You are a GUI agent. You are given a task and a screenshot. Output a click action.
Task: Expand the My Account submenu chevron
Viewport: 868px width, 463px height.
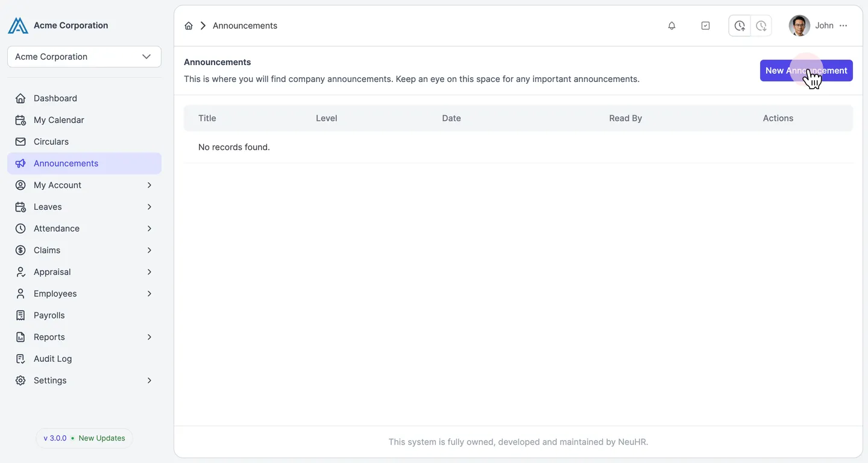pos(149,185)
